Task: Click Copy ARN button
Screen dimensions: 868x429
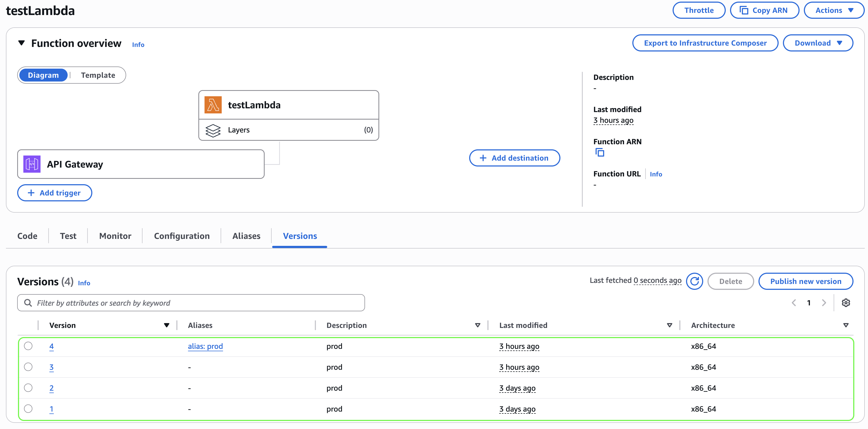Action: (765, 10)
